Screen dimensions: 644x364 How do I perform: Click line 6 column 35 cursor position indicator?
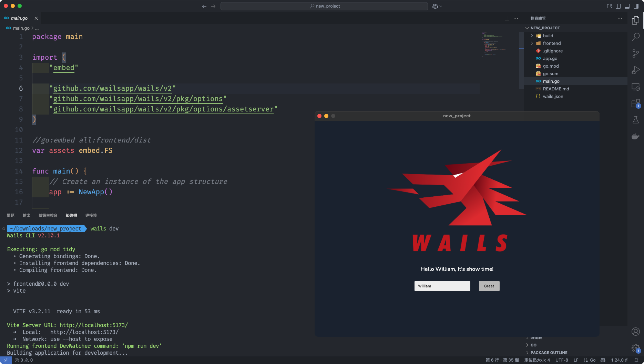coord(502,360)
